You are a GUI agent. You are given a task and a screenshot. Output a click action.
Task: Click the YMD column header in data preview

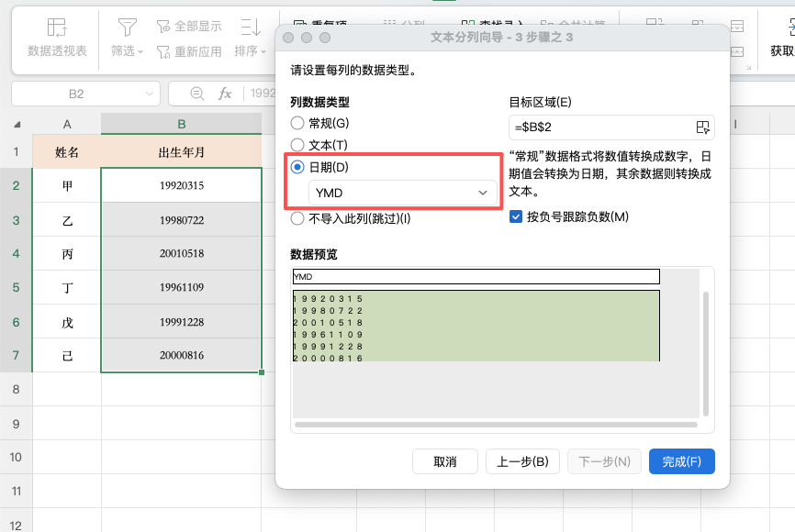[476, 277]
